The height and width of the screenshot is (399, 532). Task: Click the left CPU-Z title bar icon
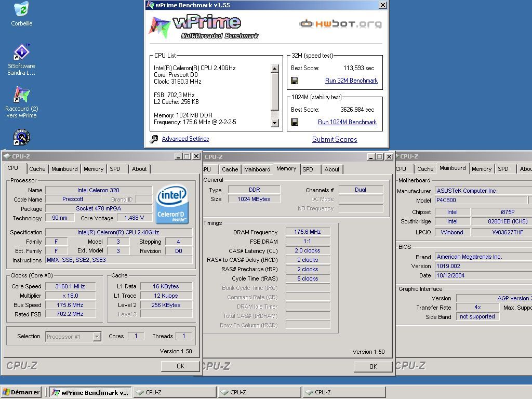pos(7,156)
